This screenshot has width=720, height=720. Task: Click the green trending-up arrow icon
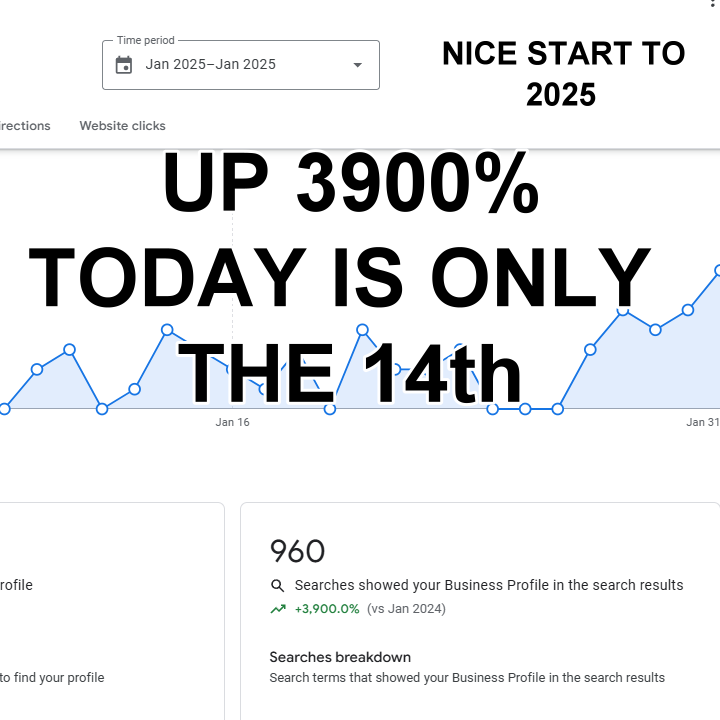pyautogui.click(x=277, y=609)
